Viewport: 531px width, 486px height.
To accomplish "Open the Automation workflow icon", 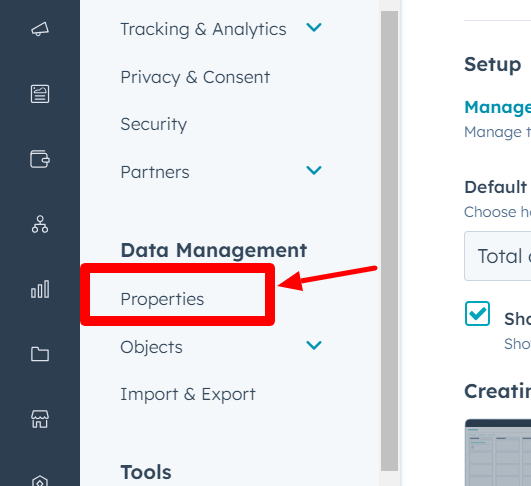I will [x=40, y=224].
